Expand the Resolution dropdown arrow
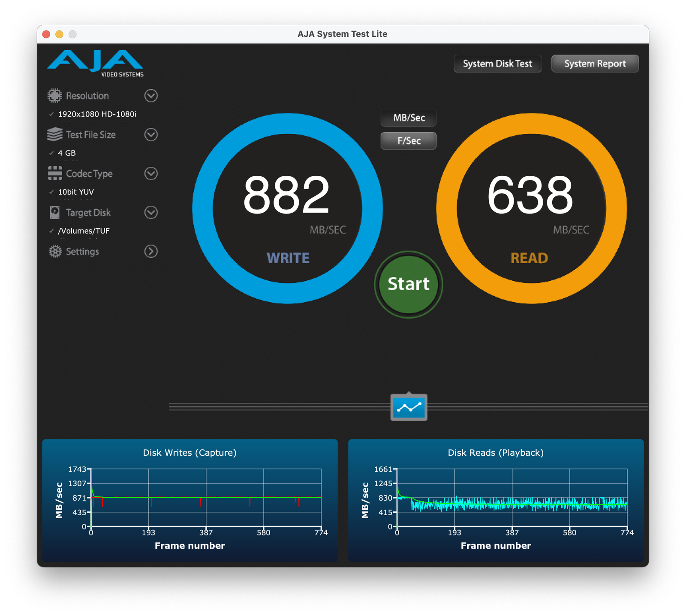 click(151, 96)
